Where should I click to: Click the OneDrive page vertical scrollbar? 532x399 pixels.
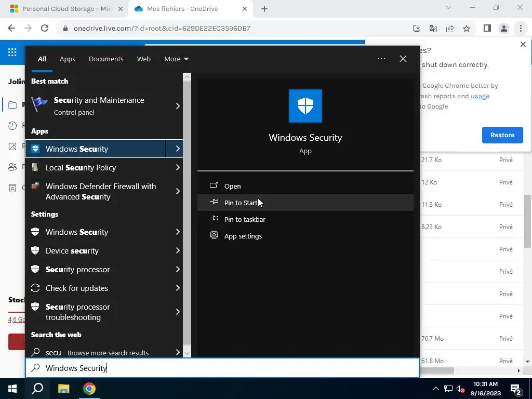tap(528, 221)
